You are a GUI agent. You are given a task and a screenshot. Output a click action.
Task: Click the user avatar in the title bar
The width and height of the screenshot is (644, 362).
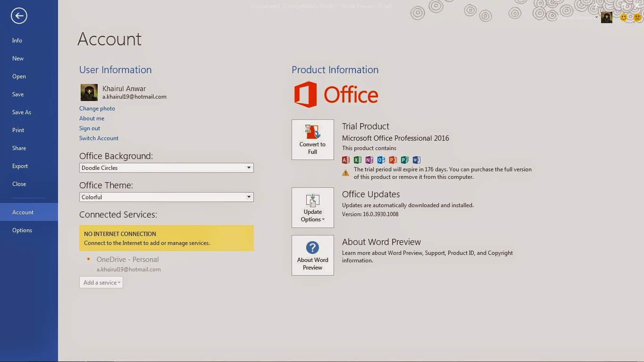(x=607, y=17)
